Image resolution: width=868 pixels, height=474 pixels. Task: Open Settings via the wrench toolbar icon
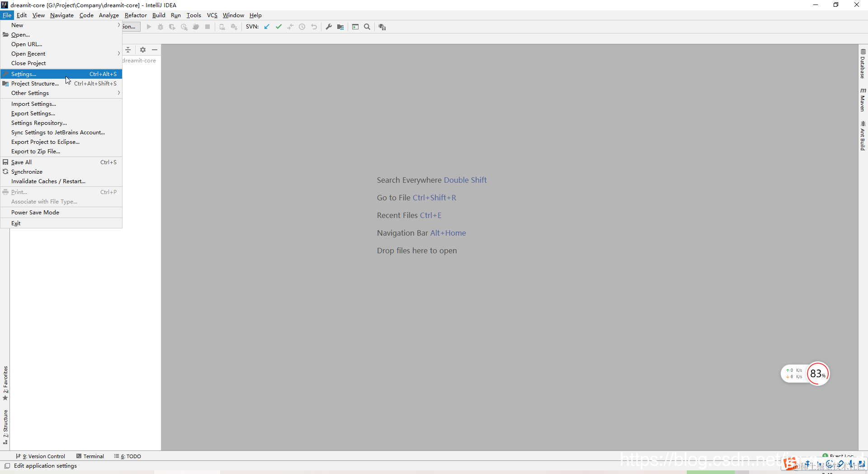(x=329, y=27)
